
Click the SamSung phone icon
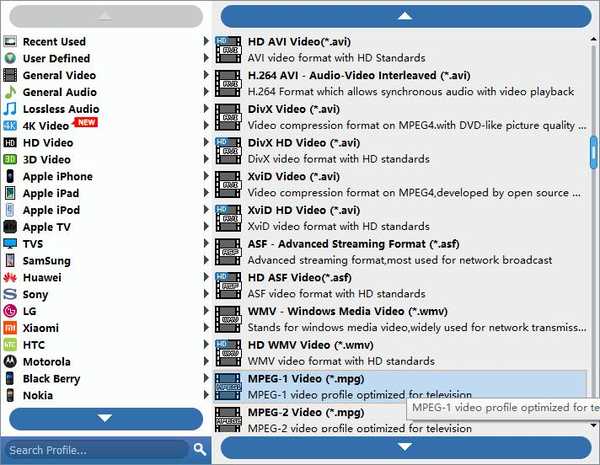pyautogui.click(x=10, y=261)
